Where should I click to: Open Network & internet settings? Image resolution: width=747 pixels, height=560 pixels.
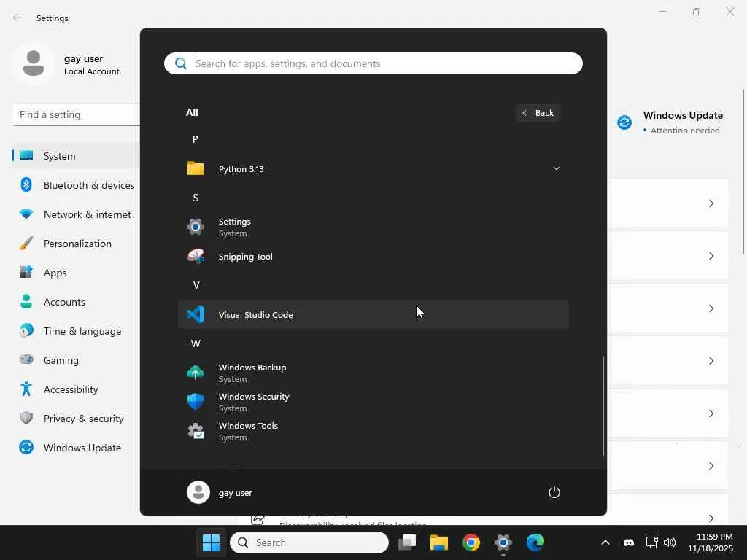tap(76, 214)
